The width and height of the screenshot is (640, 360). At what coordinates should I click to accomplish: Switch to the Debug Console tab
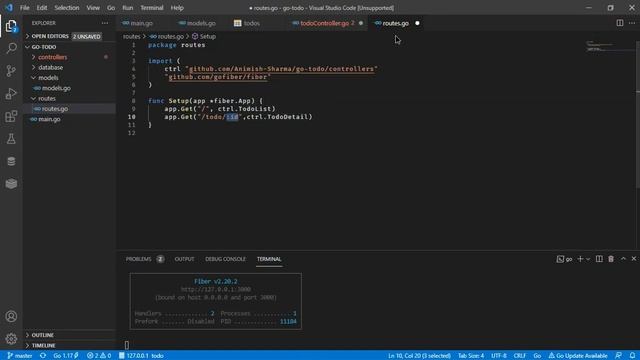coord(225,259)
